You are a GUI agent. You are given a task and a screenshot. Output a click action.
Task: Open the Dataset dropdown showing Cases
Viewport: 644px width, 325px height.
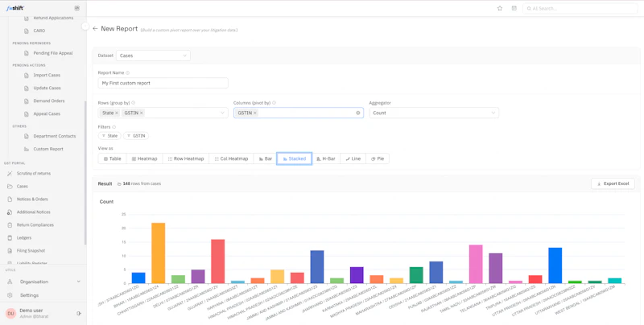click(x=153, y=56)
